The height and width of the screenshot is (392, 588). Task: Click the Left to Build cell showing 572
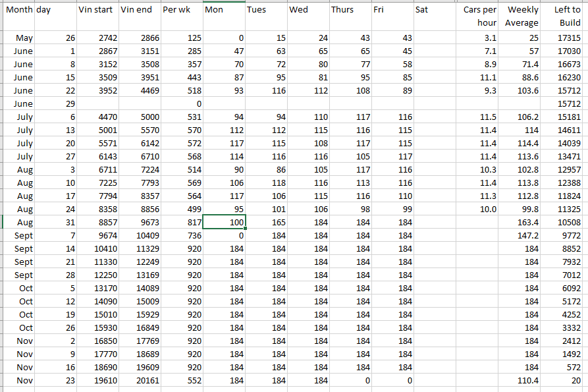tap(564, 368)
